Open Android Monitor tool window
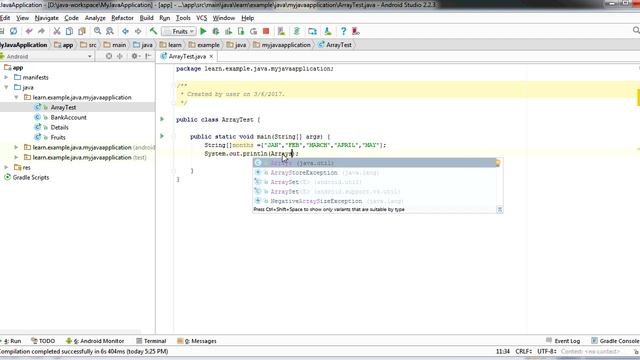Image resolution: width=640 pixels, height=360 pixels. pos(95,341)
